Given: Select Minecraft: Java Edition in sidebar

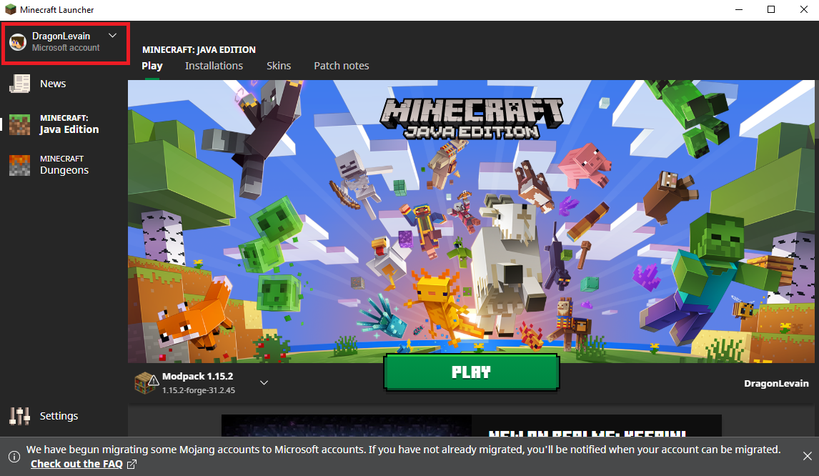Looking at the screenshot, I should (x=64, y=124).
